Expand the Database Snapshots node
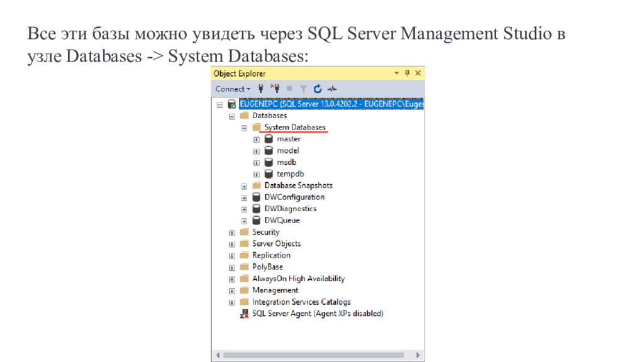Screen dimensions: 644x362 tap(245, 186)
